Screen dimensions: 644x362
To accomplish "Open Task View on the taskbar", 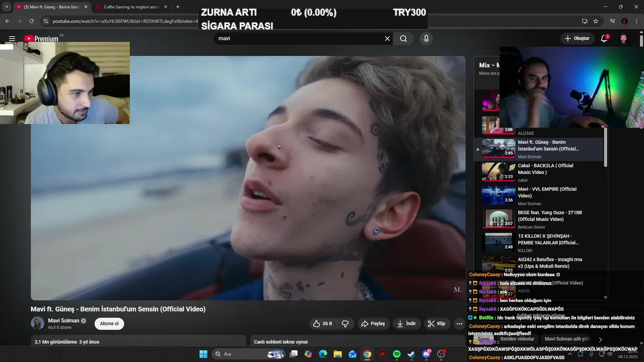I will click(293, 354).
